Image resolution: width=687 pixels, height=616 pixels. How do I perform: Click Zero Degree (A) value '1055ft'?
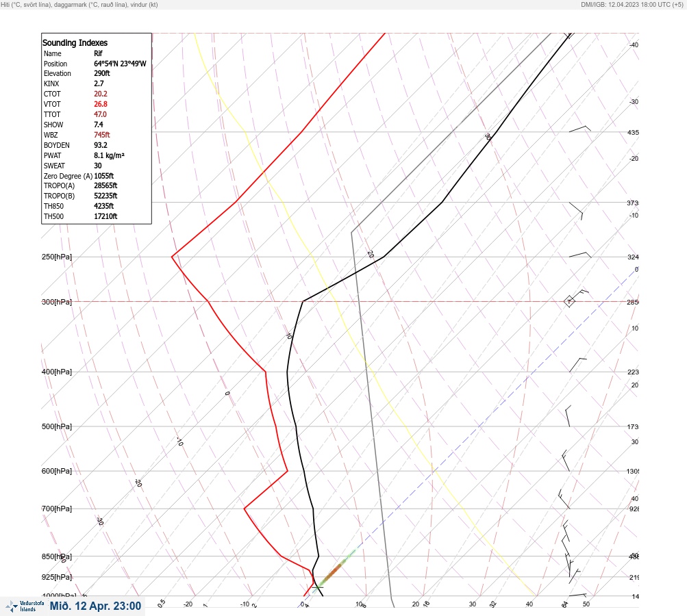pos(104,176)
